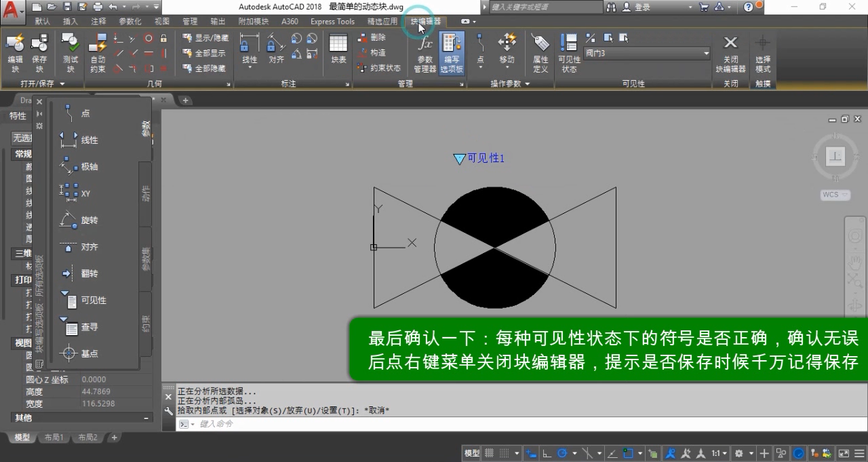This screenshot has height=462, width=868.
Task: Select the Visibility (可见性) parameter in palette
Action: 83,300
